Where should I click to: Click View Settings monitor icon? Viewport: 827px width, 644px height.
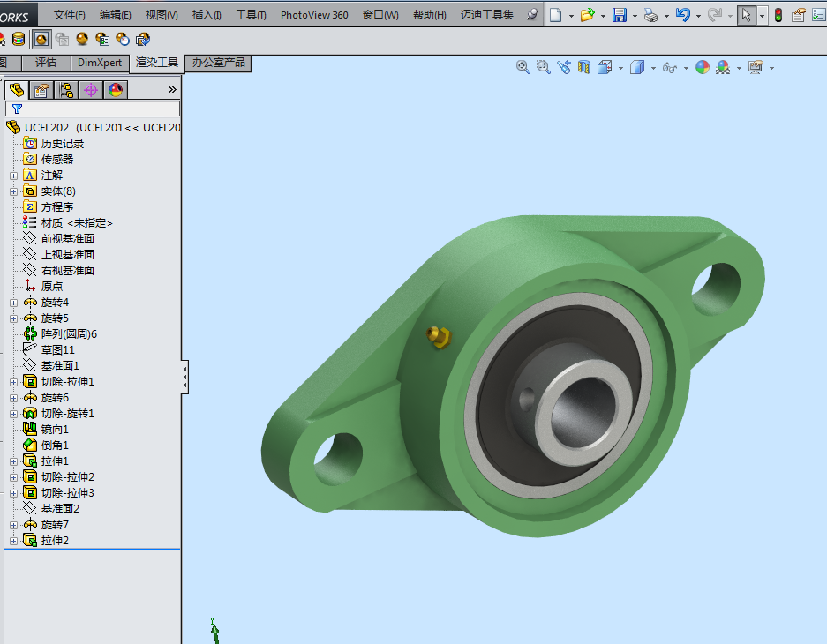point(756,67)
